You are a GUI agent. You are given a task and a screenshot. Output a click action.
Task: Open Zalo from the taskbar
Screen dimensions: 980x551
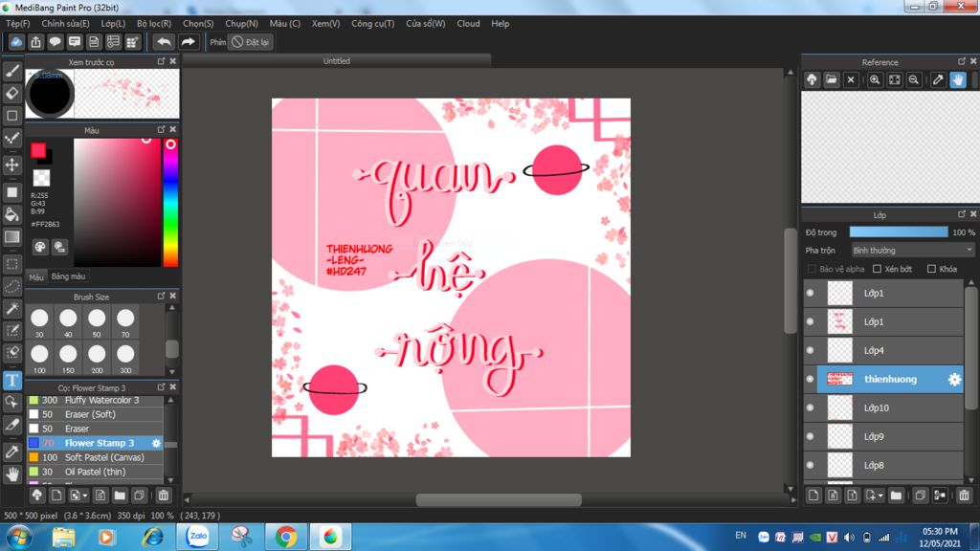point(197,537)
